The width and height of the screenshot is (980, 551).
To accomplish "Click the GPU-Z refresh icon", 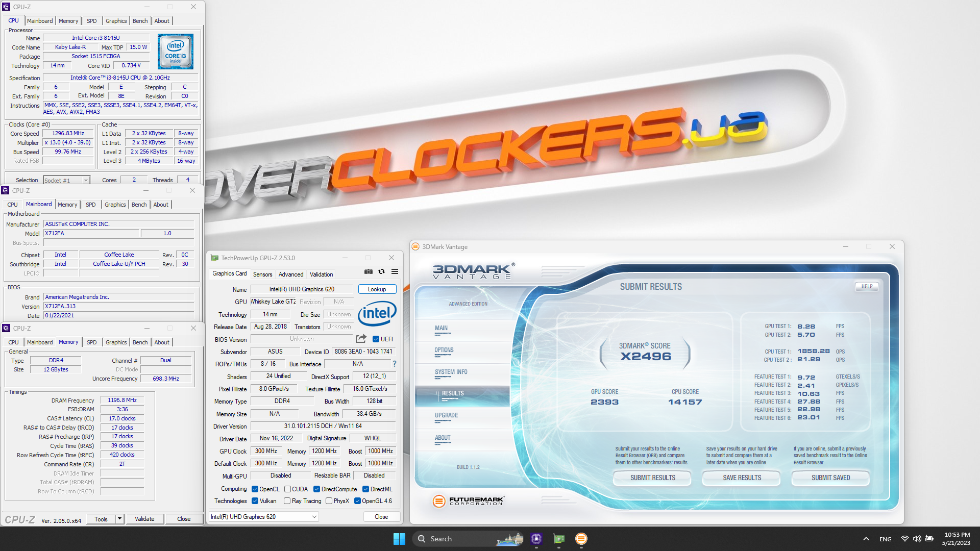I will pos(381,271).
